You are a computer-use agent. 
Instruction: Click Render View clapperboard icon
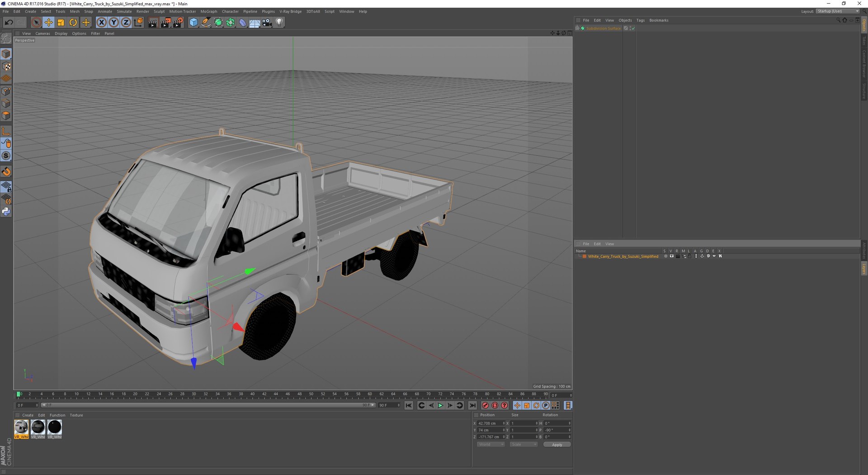click(x=153, y=22)
